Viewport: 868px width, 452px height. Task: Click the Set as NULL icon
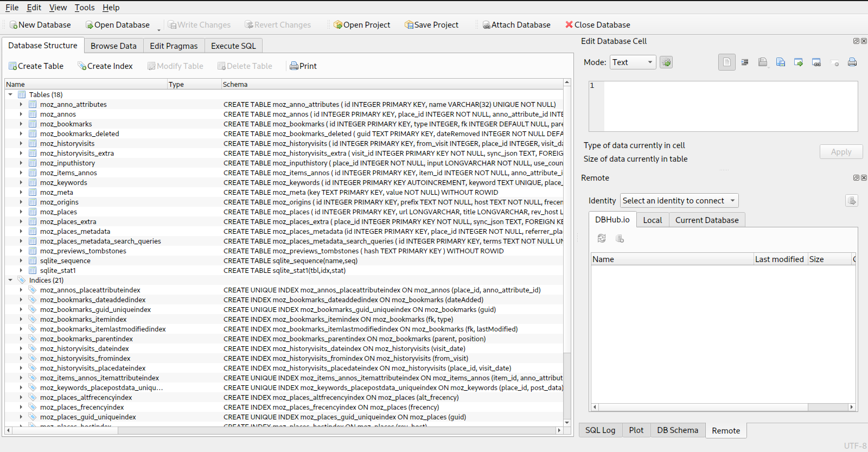coord(834,62)
